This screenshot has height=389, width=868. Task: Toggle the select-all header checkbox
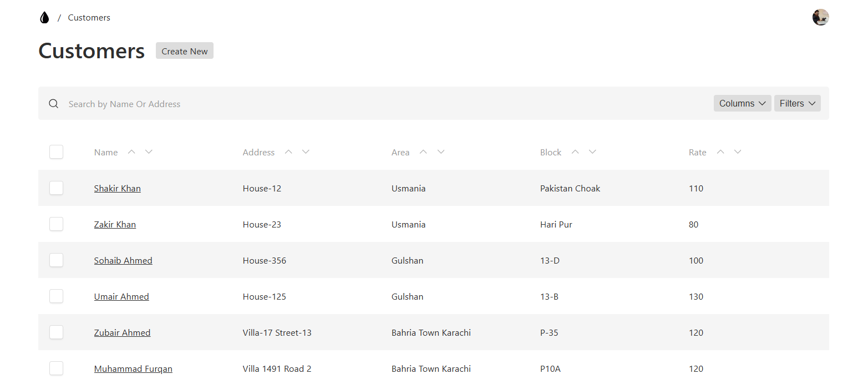click(56, 152)
